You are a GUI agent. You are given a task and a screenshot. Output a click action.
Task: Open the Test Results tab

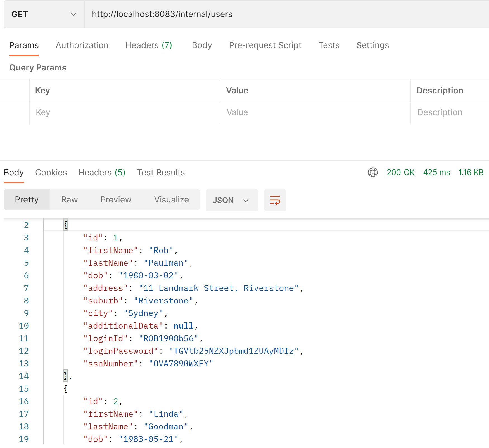click(x=161, y=173)
